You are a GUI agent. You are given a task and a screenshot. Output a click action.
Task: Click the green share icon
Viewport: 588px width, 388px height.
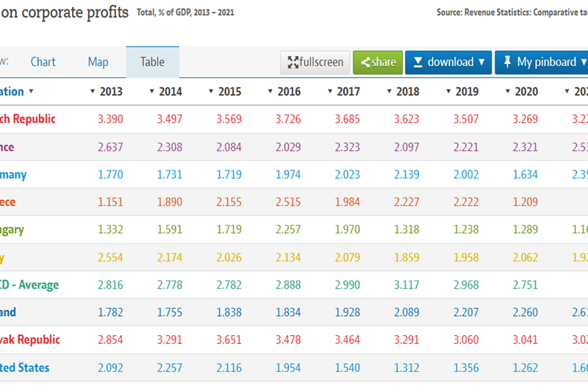point(364,62)
